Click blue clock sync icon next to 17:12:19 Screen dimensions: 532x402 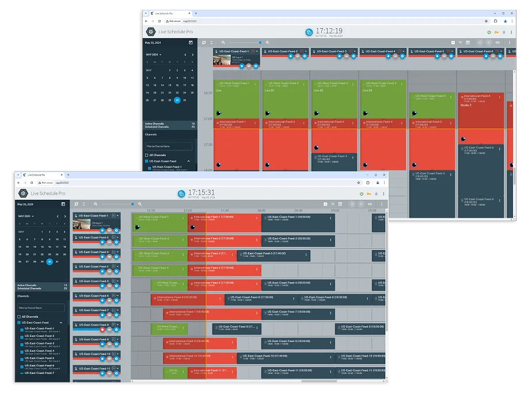(x=309, y=32)
